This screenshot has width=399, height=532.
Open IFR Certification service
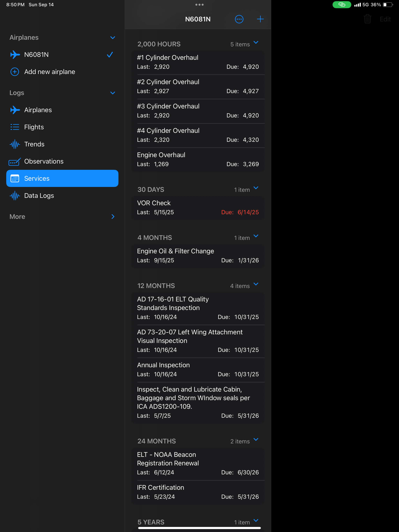[x=198, y=492]
